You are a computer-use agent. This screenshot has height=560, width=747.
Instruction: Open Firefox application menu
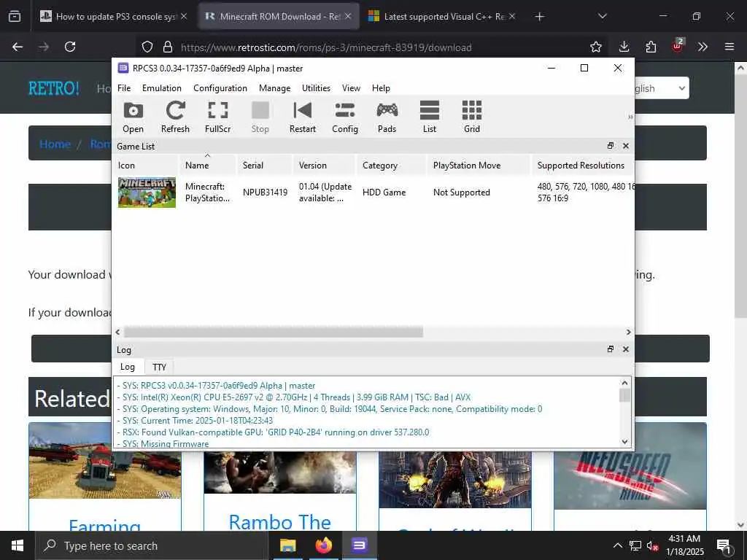[729, 47]
